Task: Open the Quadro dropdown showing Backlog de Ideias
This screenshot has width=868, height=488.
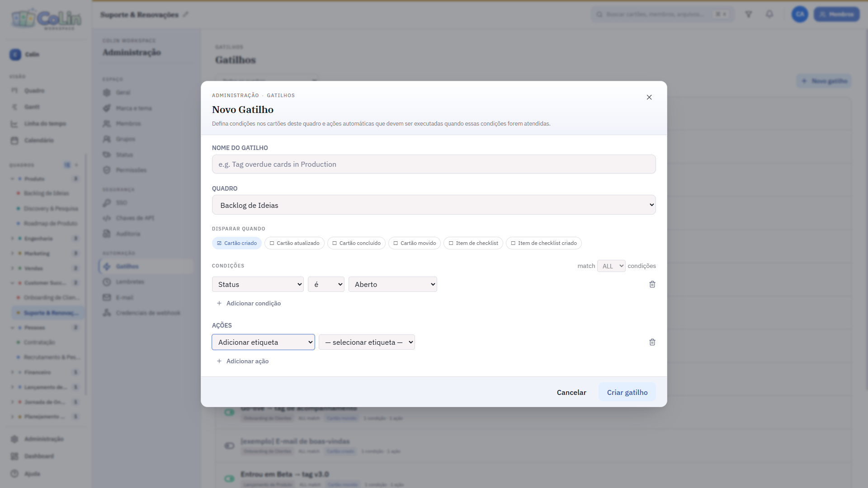Action: [434, 205]
